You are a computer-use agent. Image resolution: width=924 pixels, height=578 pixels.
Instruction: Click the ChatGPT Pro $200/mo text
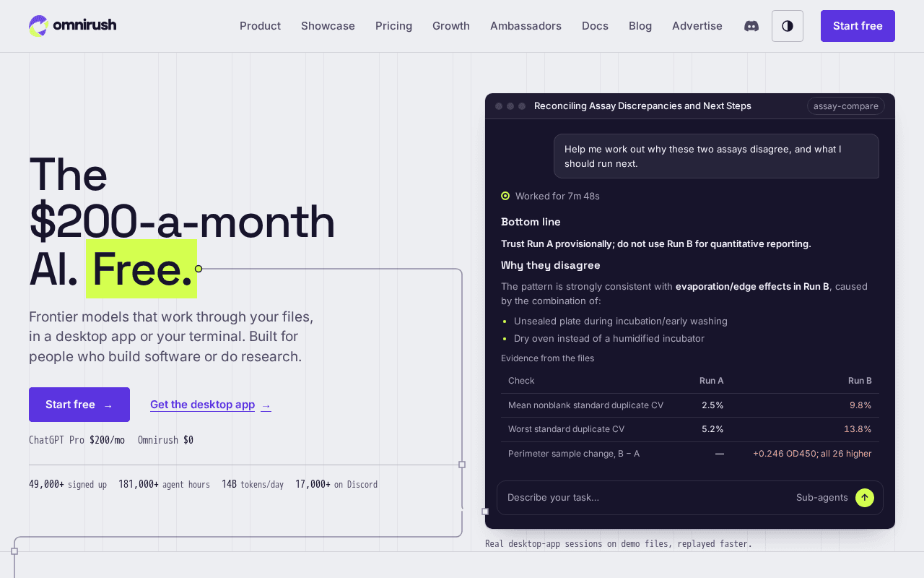77,440
